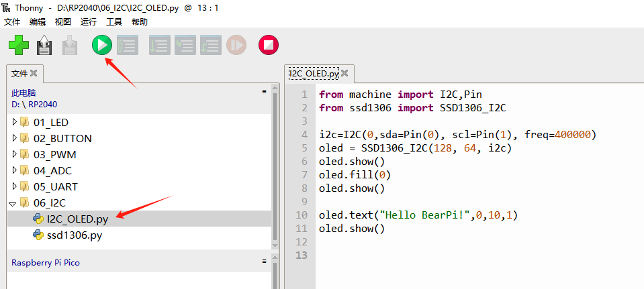Open the 此电脑 pane options menu
This screenshot has width=644, height=289.
(x=264, y=92)
